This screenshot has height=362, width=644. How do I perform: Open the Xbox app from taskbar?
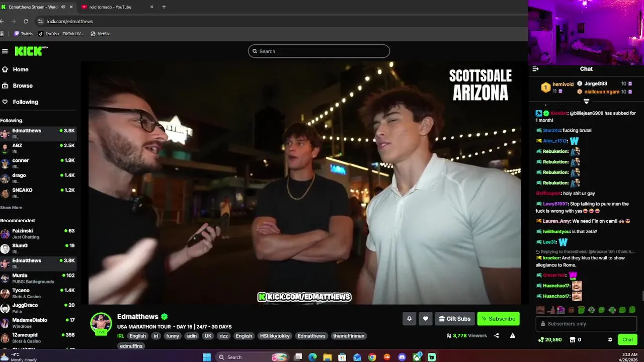417,357
